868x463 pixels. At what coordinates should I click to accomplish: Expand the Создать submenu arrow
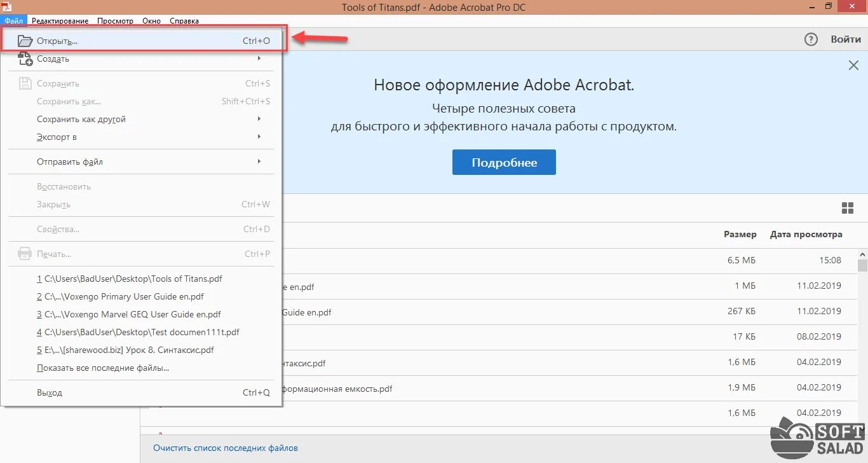259,59
